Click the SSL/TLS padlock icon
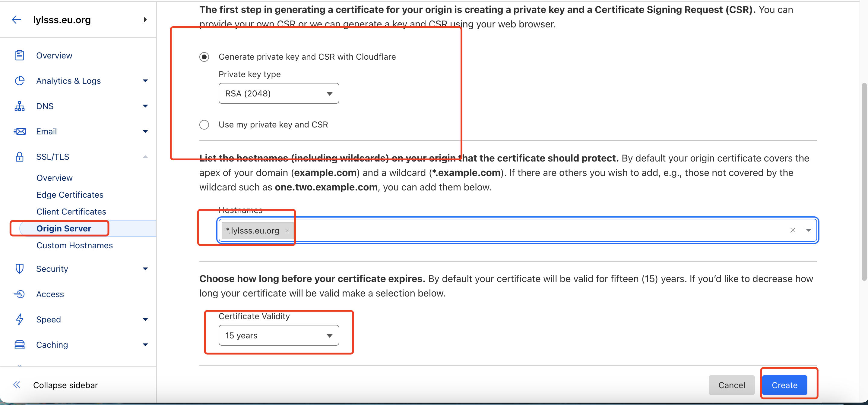The image size is (868, 405). (x=20, y=157)
